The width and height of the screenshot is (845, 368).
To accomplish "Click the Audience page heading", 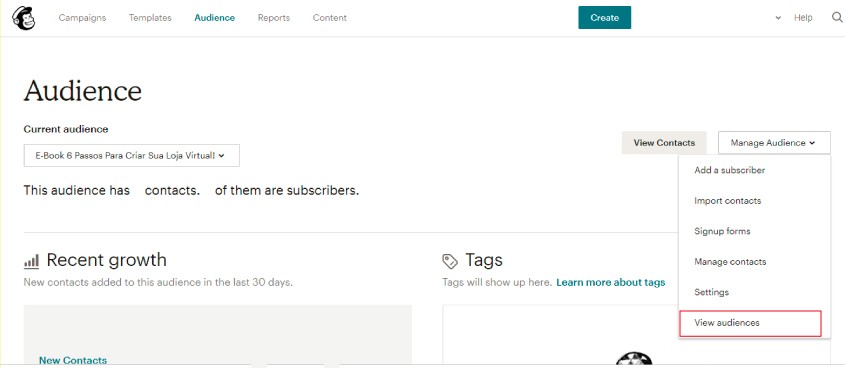I will tap(82, 91).
